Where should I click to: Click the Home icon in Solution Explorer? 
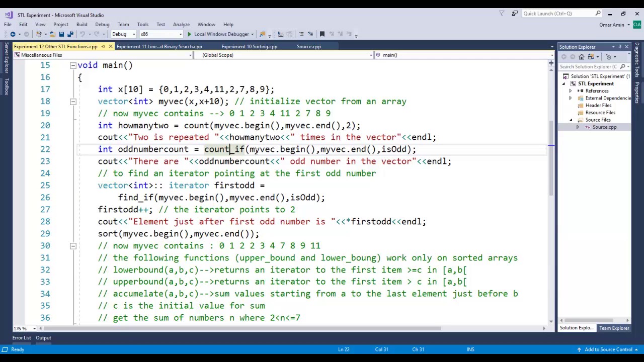point(582,57)
